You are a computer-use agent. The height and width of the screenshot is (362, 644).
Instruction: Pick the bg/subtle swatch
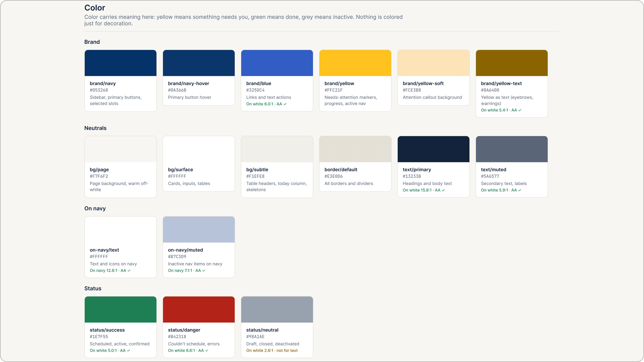click(x=277, y=149)
